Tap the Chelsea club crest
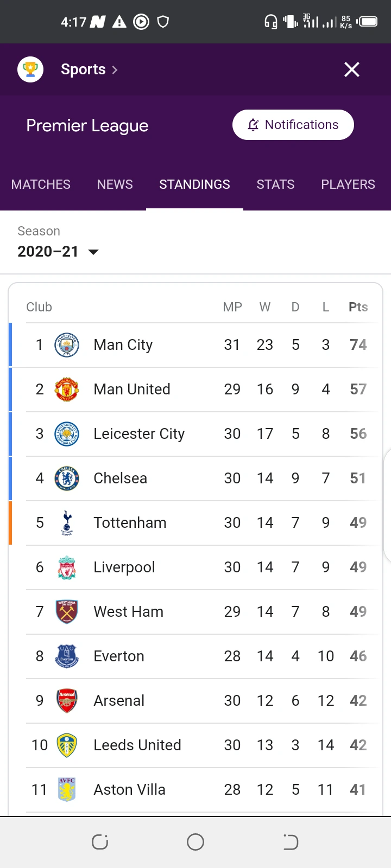This screenshot has width=391, height=868. [x=67, y=478]
